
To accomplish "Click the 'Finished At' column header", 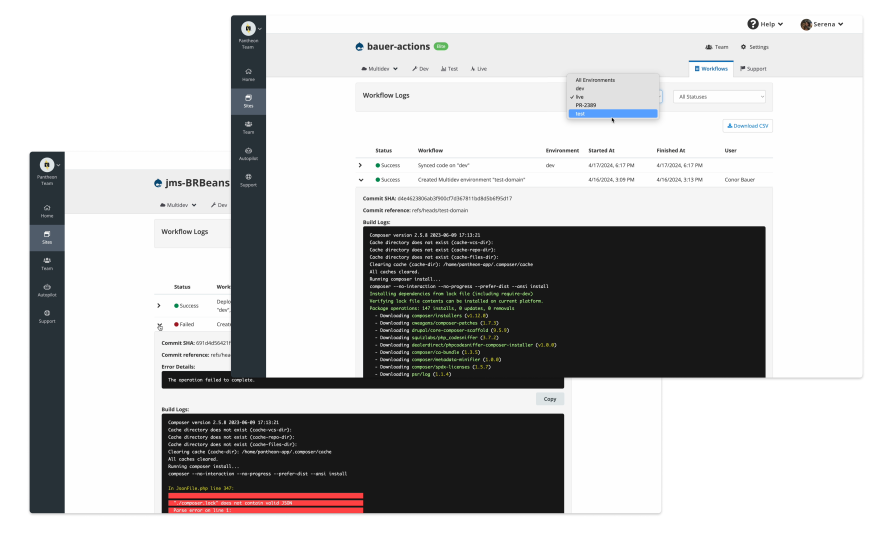I will 671,150.
